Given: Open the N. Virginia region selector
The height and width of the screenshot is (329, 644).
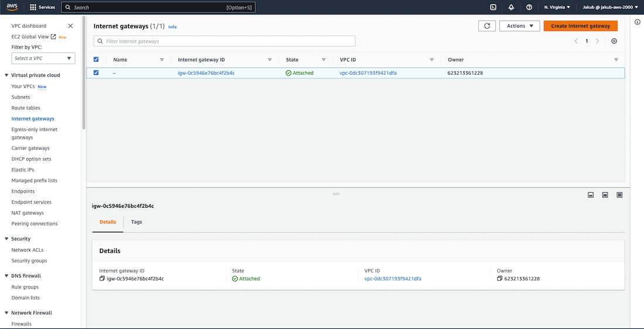Looking at the screenshot, I should coord(557,7).
